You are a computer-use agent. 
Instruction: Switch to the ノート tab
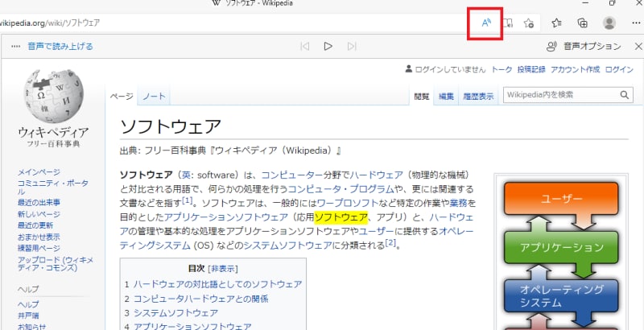(x=154, y=97)
